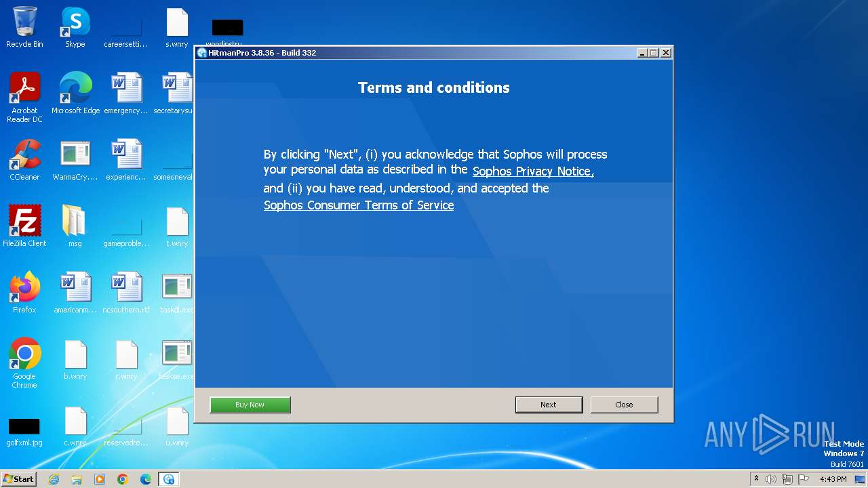Select the emergency Word document icon

tap(126, 94)
